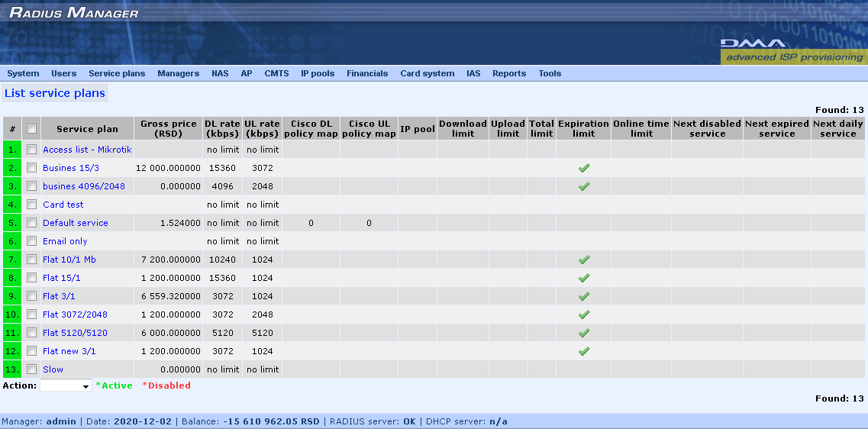Open the IAS menu

coord(473,73)
